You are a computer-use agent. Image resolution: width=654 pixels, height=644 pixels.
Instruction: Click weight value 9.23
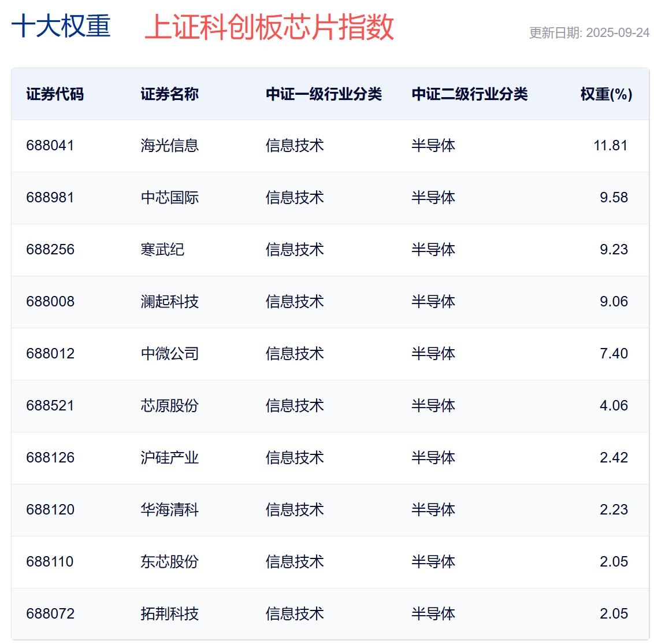[x=614, y=250]
